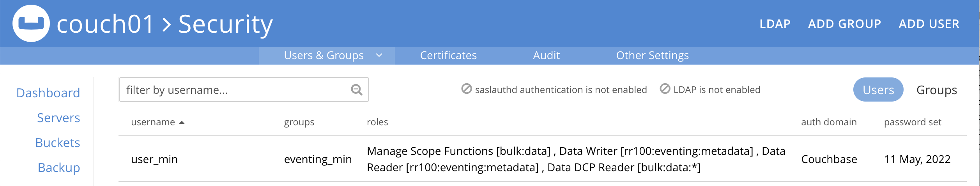Open the Other Settings tab
This screenshot has width=980, height=186.
tap(652, 56)
